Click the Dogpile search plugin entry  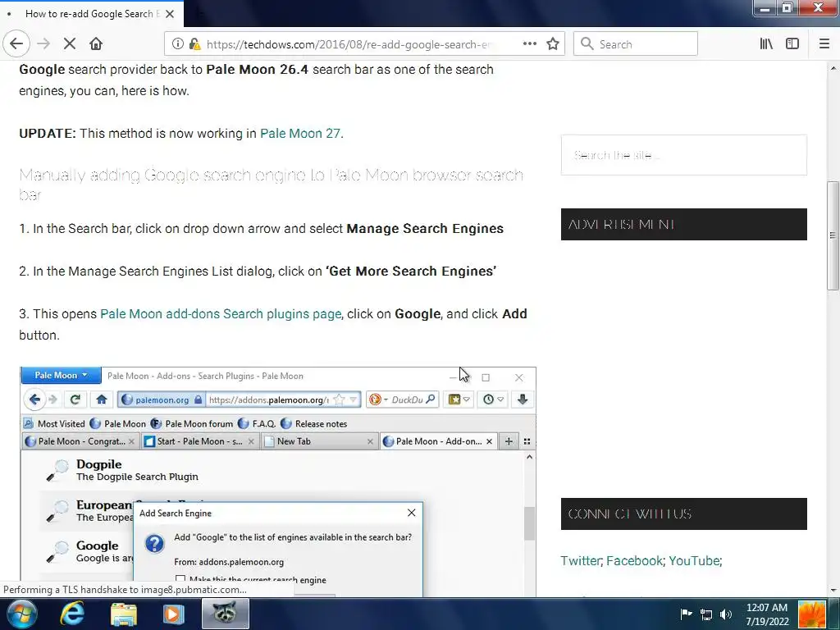coord(122,470)
